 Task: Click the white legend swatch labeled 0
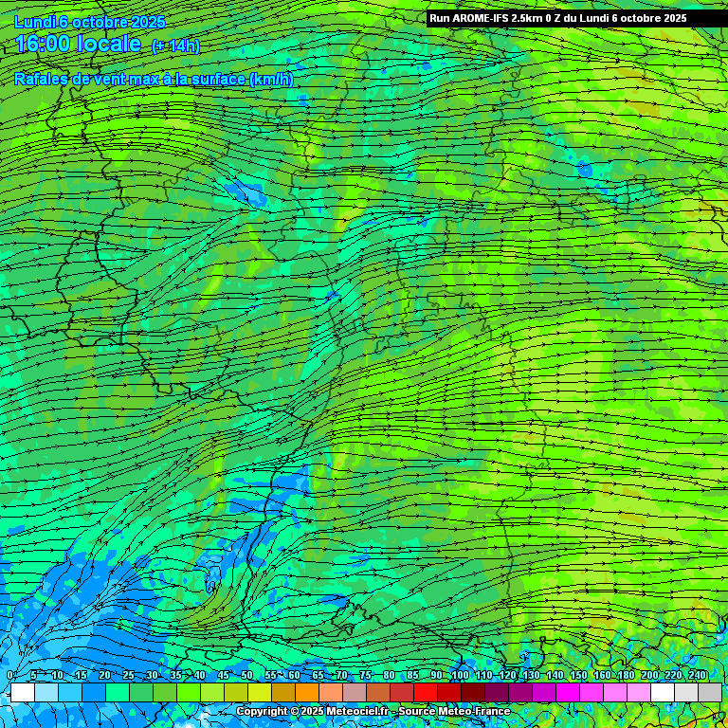22,693
